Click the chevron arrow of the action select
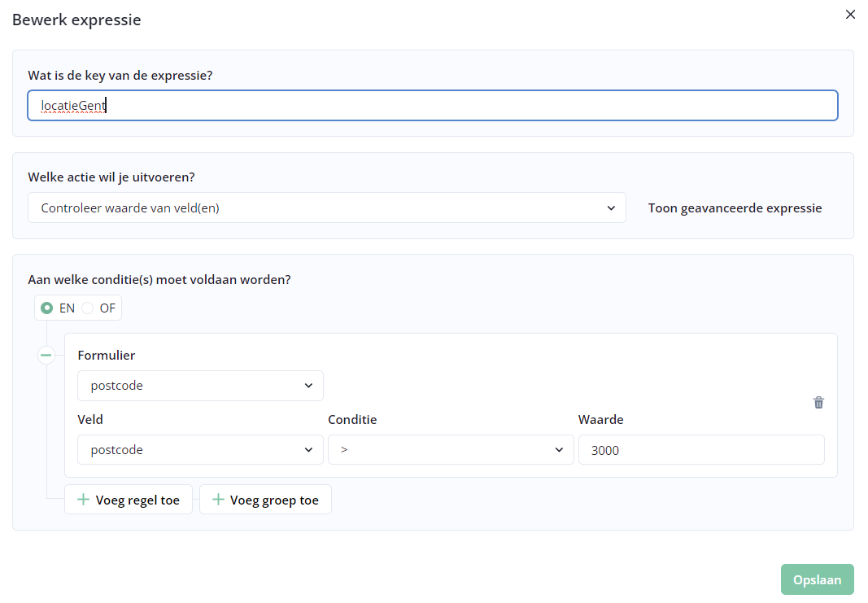868x603 pixels. click(x=611, y=208)
